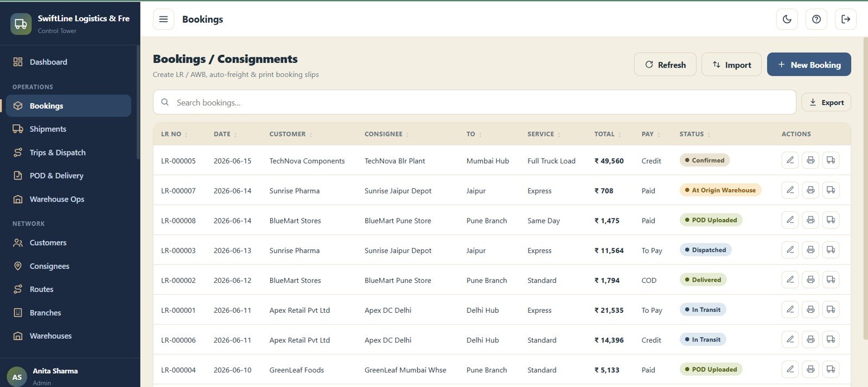The width and height of the screenshot is (868, 387).
Task: Edit booking LR-000005
Action: 790,160
